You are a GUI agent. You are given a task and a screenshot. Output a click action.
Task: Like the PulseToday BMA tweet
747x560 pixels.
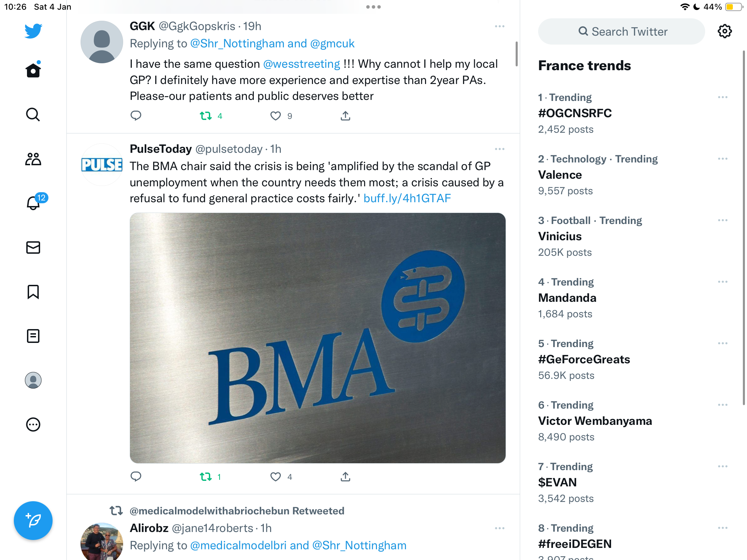[276, 477]
